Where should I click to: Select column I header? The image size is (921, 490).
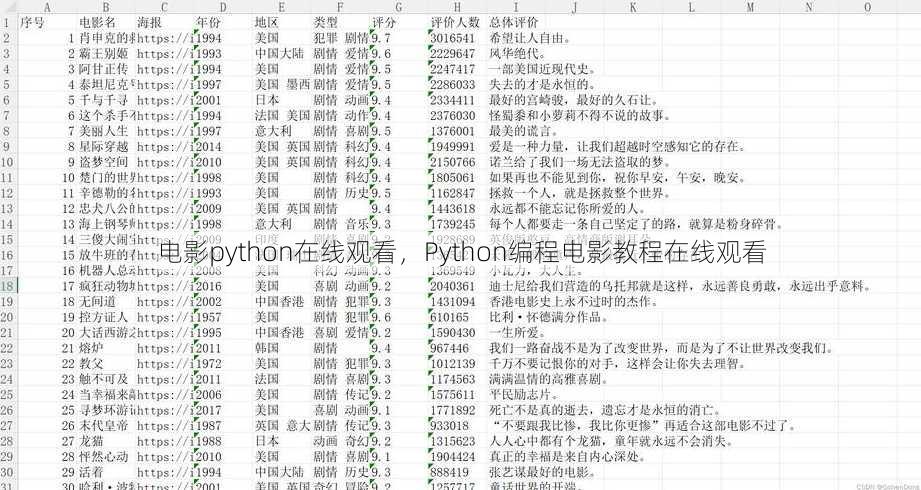click(x=516, y=8)
